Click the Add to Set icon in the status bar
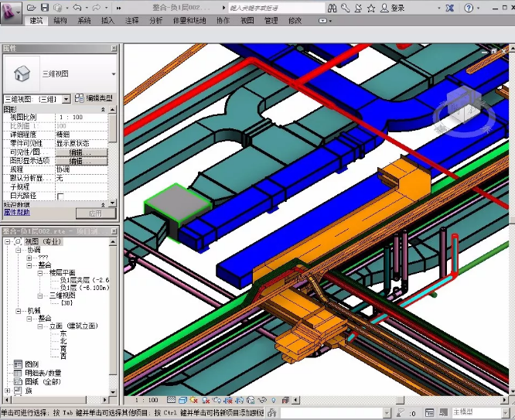This screenshot has width=515, height=420. tap(444, 412)
